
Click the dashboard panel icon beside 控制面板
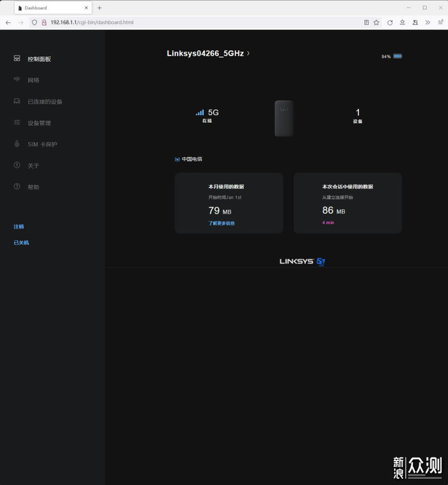(17, 58)
